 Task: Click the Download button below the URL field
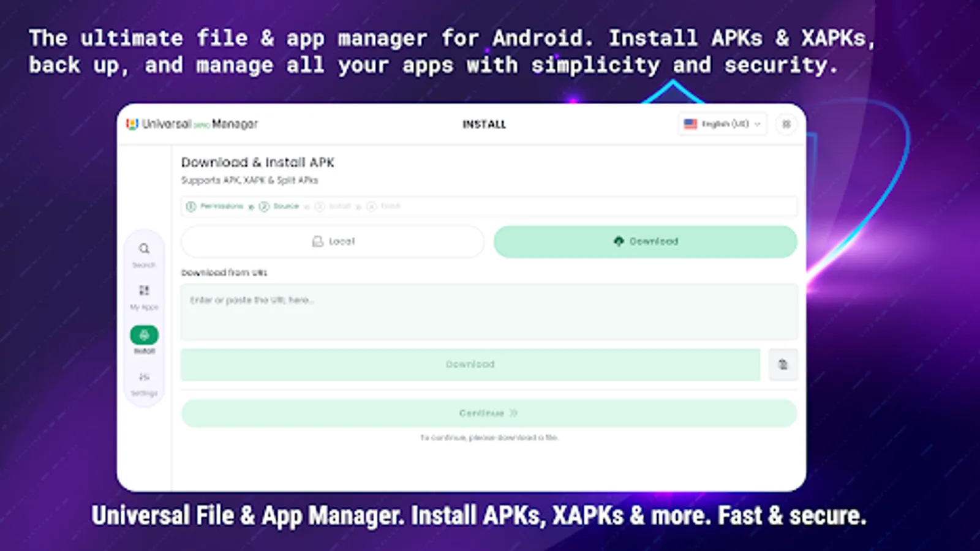(470, 364)
